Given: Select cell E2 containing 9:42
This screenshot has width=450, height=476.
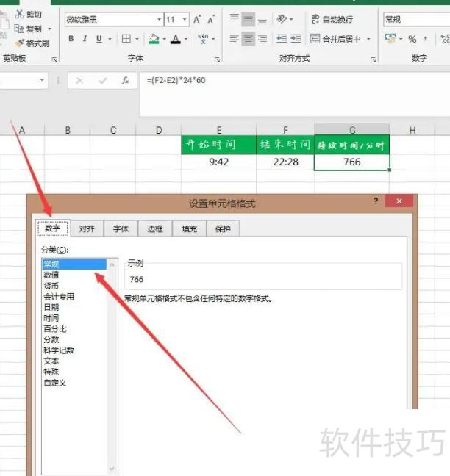Looking at the screenshot, I should (219, 162).
